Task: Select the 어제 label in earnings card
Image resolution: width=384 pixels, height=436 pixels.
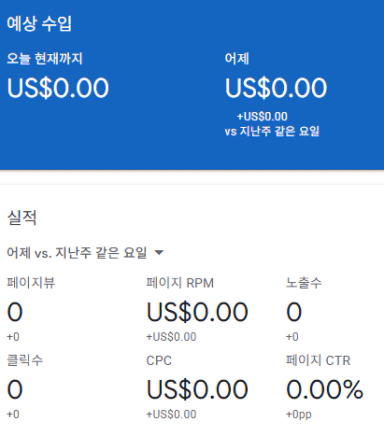Action: tap(237, 59)
